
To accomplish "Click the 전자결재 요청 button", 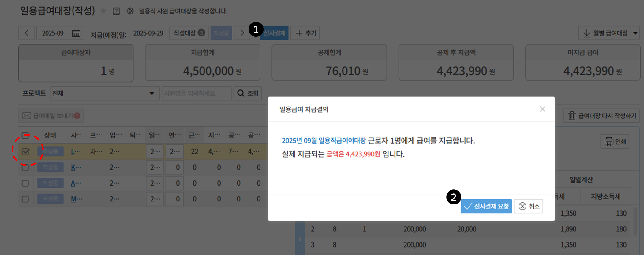I will (486, 206).
